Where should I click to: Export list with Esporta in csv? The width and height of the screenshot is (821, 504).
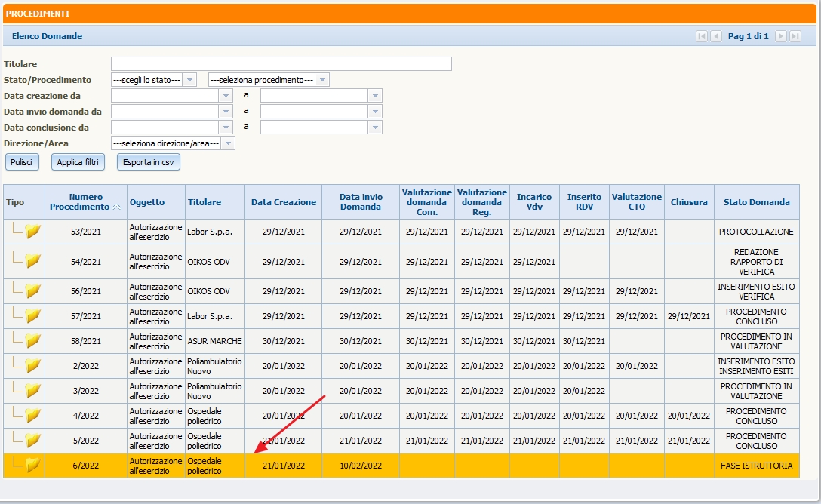point(149,162)
